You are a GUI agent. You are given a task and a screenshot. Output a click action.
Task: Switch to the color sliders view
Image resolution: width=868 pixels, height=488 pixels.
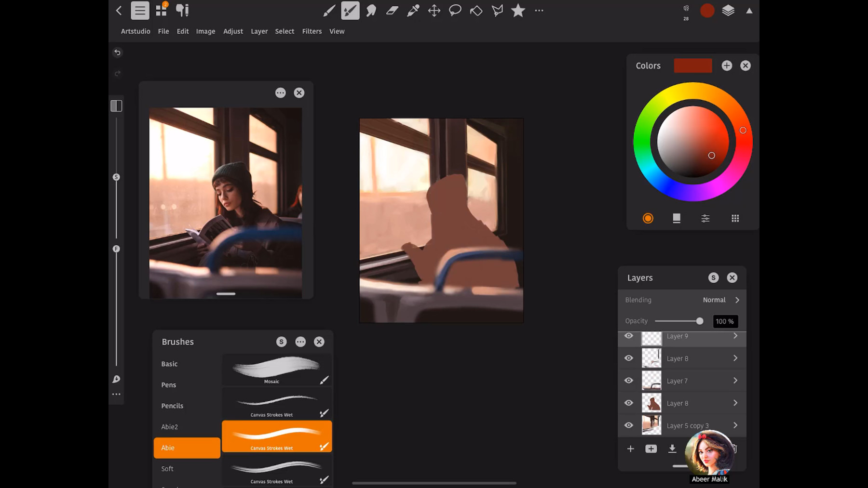pos(705,218)
